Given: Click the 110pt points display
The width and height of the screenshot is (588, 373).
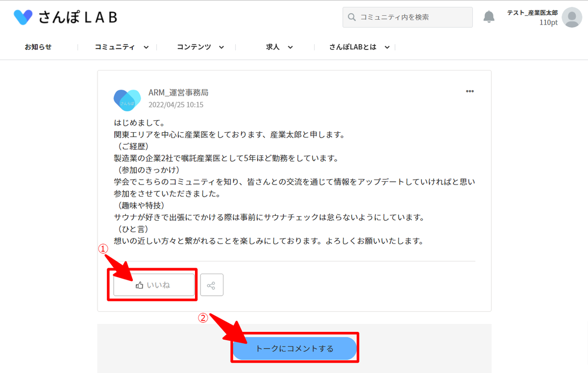Looking at the screenshot, I should [548, 23].
